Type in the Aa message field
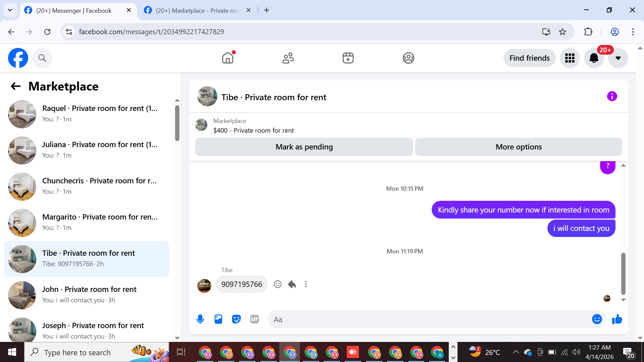The image size is (644, 362). (429, 319)
